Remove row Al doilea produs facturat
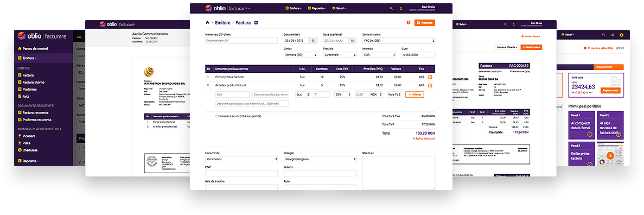644x215 pixels. 430,85
